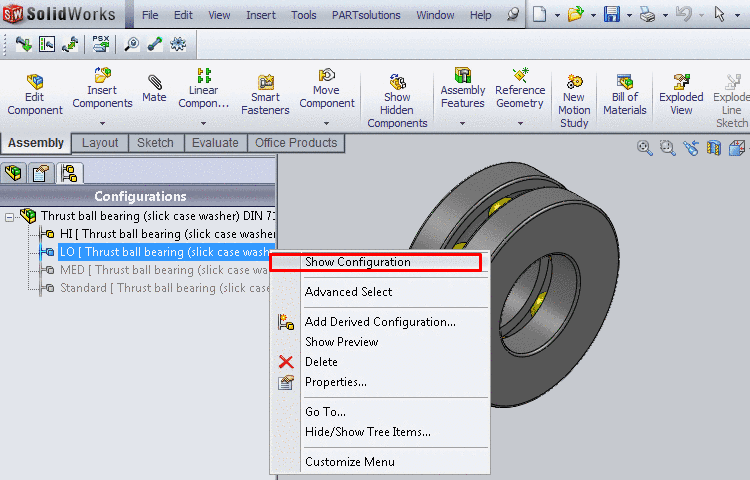
Task: Open the FeatureManager design tree tab
Action: (x=13, y=173)
